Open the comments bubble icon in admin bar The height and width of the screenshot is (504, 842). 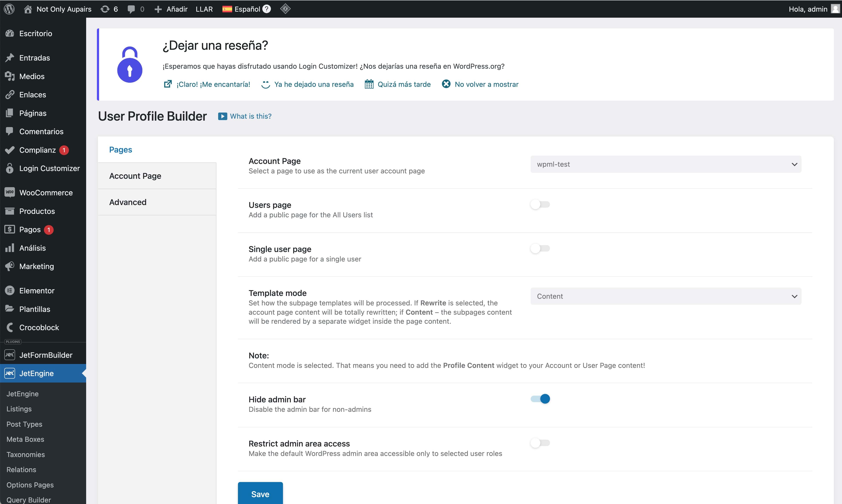click(x=131, y=9)
